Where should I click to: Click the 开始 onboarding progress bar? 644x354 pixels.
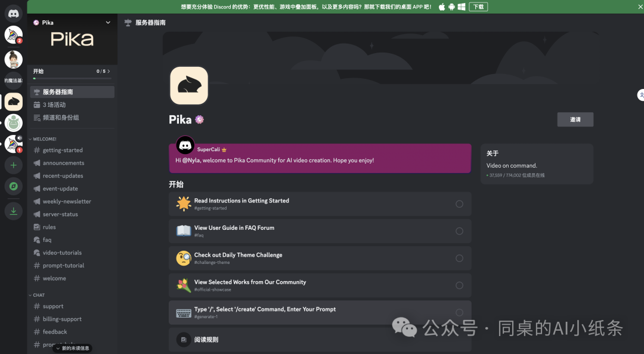(x=72, y=78)
